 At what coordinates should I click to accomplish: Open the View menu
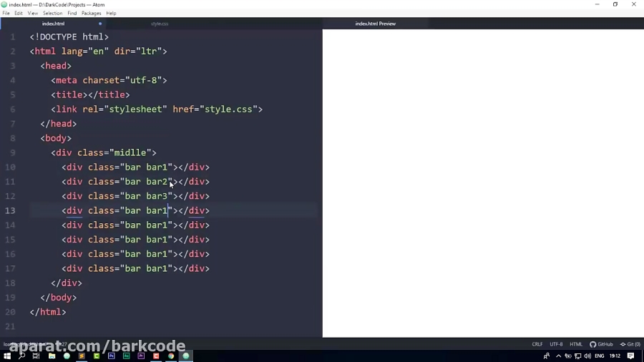click(x=33, y=13)
